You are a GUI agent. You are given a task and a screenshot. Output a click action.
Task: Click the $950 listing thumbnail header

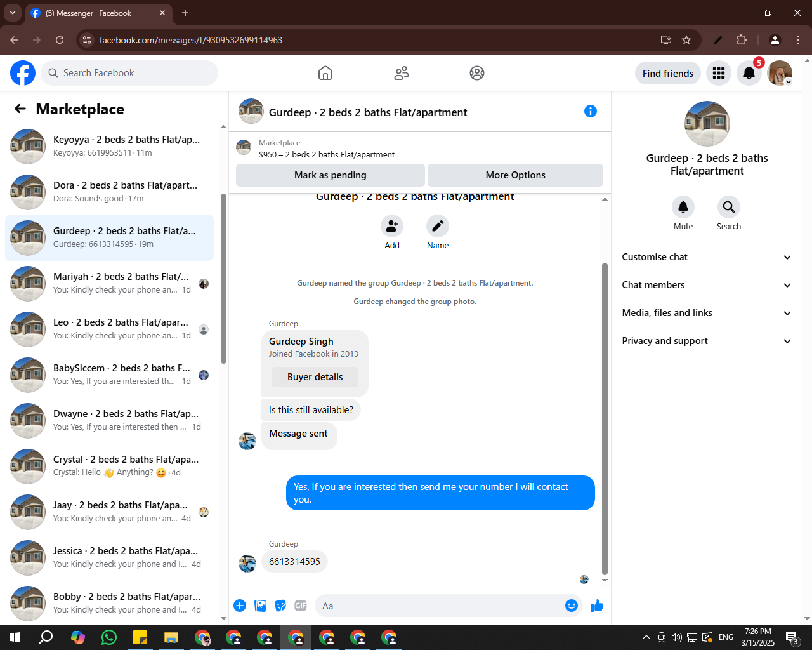[x=244, y=148]
